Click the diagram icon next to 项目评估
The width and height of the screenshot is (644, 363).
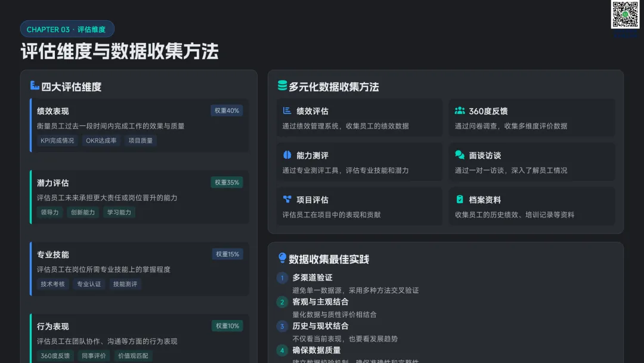tap(287, 199)
